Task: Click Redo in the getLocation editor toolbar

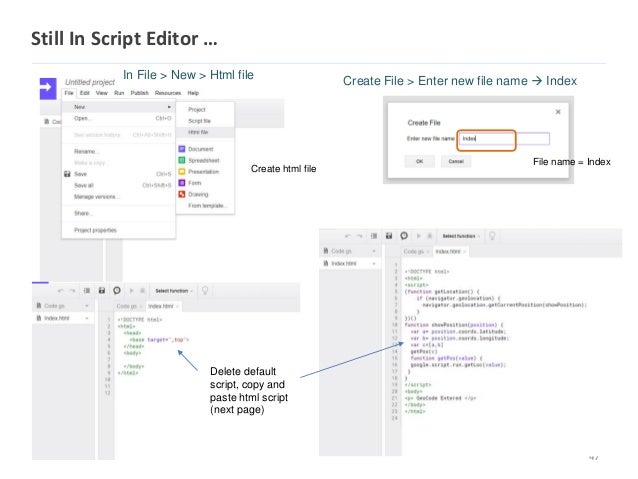Action: coord(359,236)
